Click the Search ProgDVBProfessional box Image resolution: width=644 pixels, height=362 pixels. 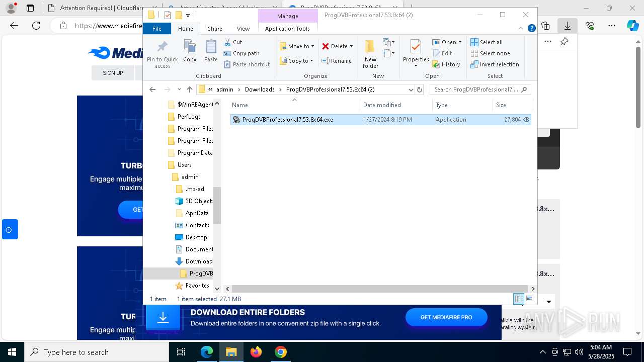pos(480,89)
